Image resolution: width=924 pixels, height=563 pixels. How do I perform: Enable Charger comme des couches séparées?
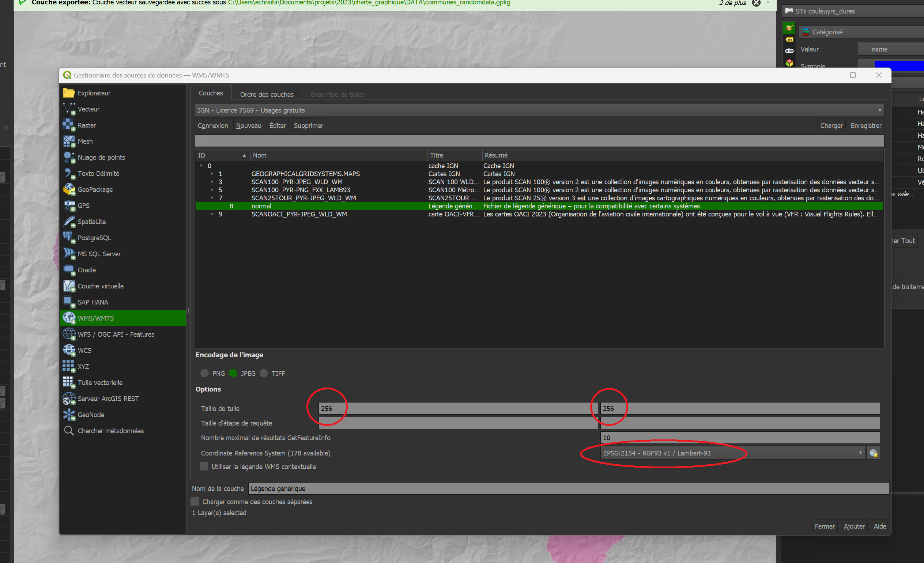tap(195, 502)
